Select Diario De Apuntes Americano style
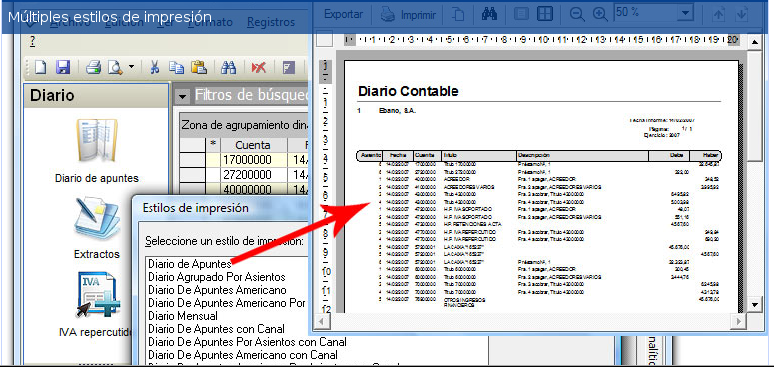The image size is (774, 367). pos(217,290)
